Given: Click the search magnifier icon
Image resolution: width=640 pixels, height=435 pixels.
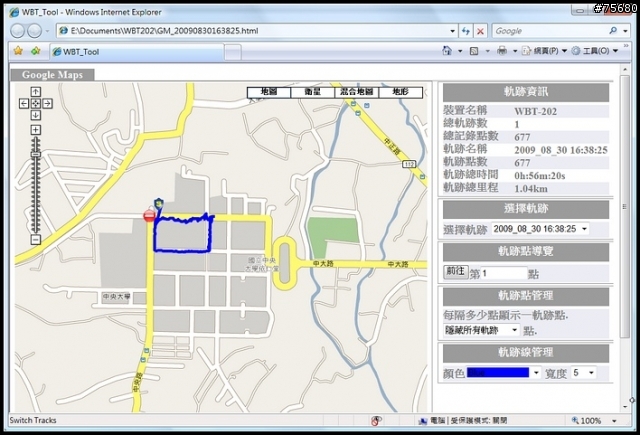Looking at the screenshot, I should pos(613,31).
